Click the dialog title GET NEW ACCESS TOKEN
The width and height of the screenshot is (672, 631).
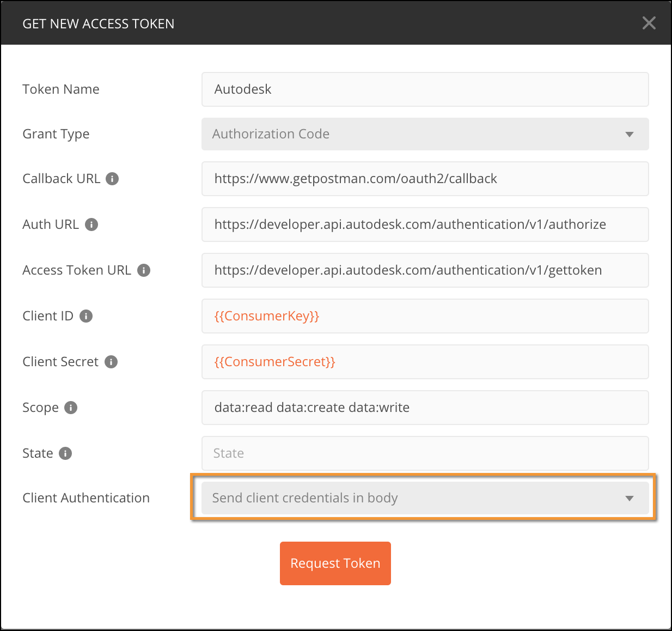[99, 24]
